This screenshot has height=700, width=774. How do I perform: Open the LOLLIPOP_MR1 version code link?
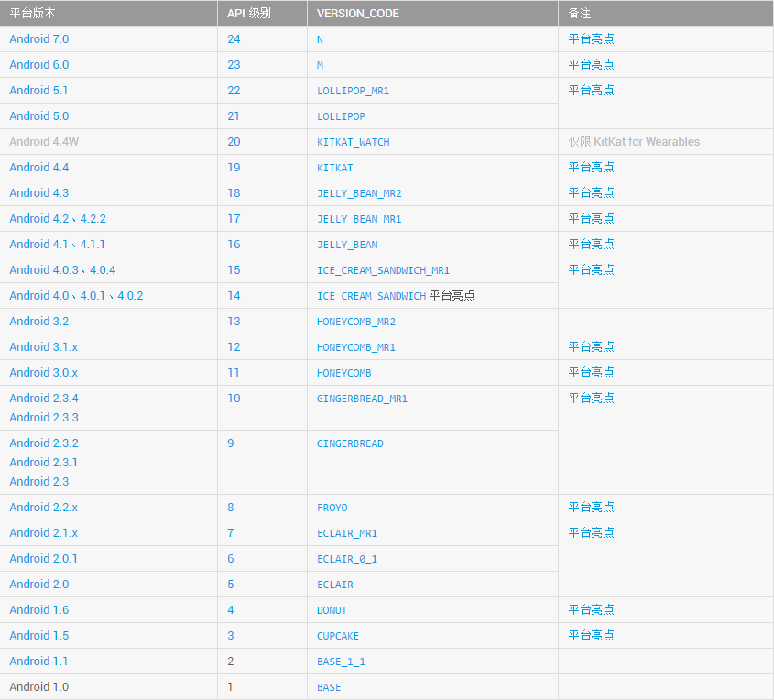click(x=353, y=91)
